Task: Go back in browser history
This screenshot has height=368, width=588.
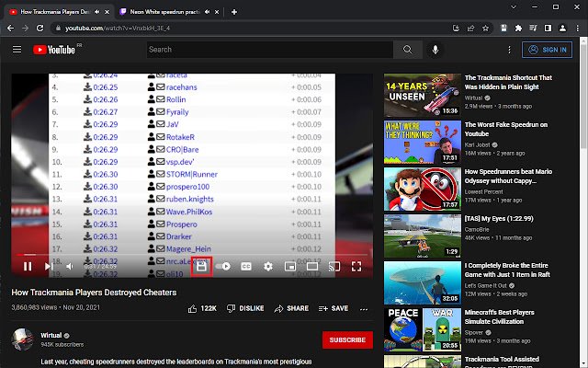Action: [10, 29]
